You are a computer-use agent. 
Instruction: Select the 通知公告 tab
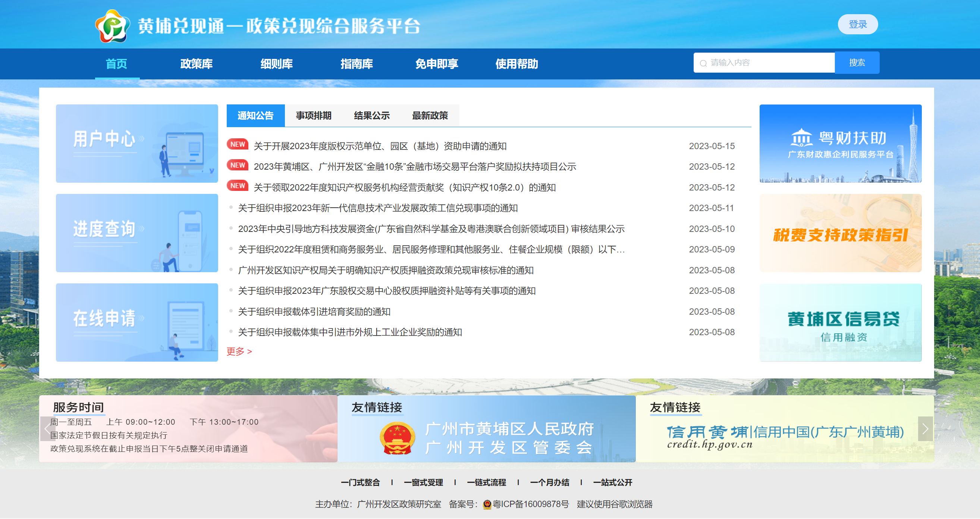pyautogui.click(x=256, y=116)
